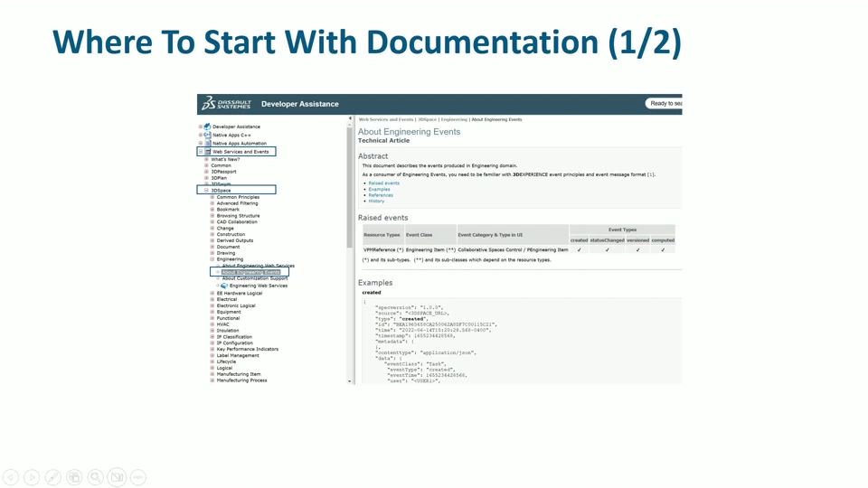Toggle the slideshow camera icon
The width and height of the screenshot is (868, 488).
[117, 477]
